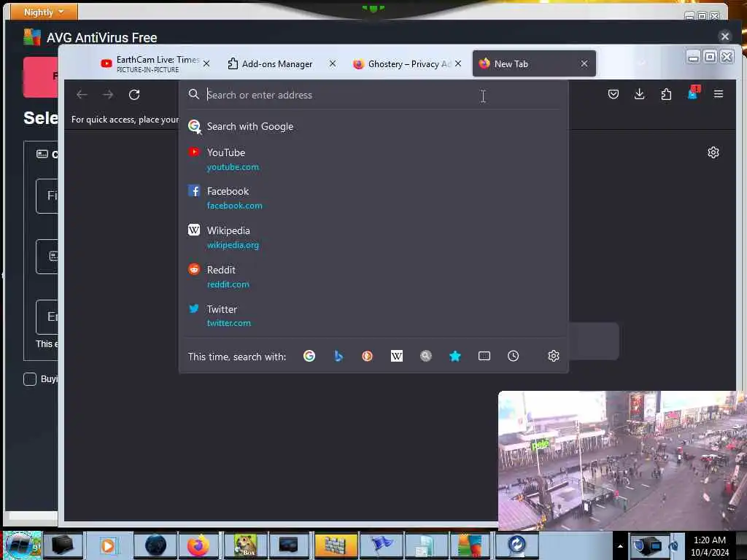Close the New Tab tab
The image size is (747, 560).
point(584,63)
